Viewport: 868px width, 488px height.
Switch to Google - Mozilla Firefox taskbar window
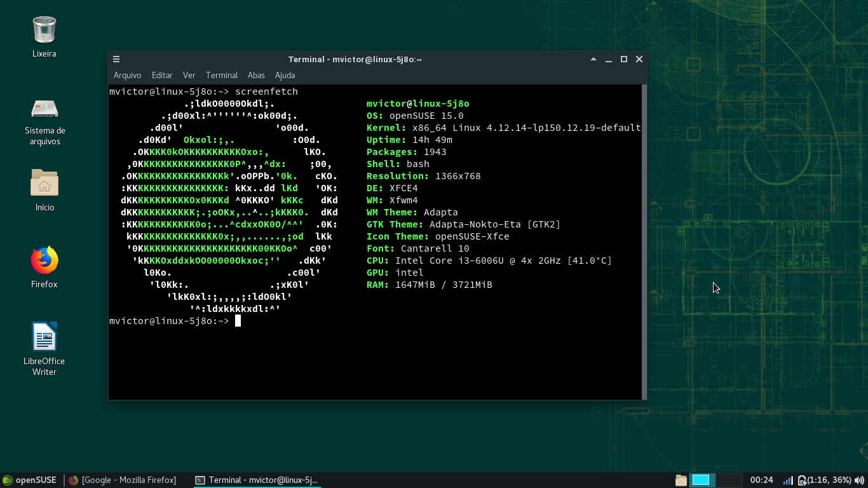coord(123,480)
